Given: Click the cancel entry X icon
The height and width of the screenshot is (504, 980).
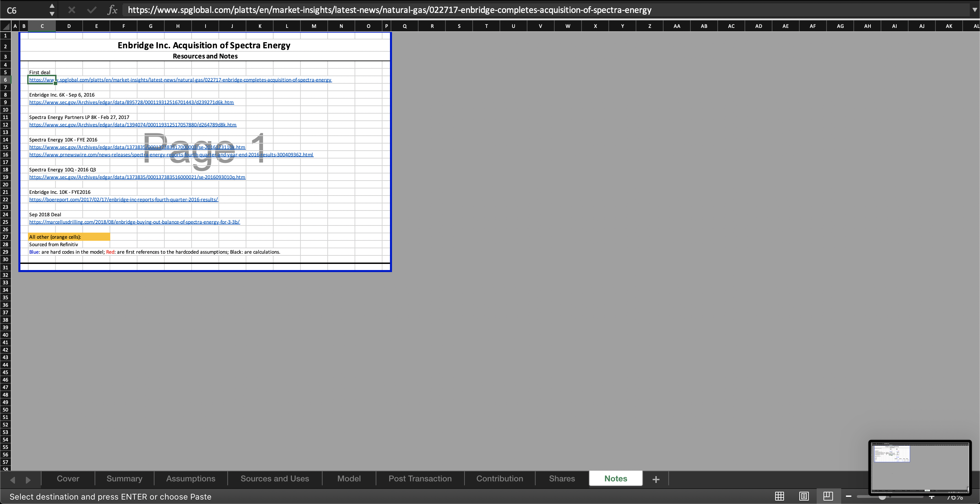Looking at the screenshot, I should click(71, 10).
